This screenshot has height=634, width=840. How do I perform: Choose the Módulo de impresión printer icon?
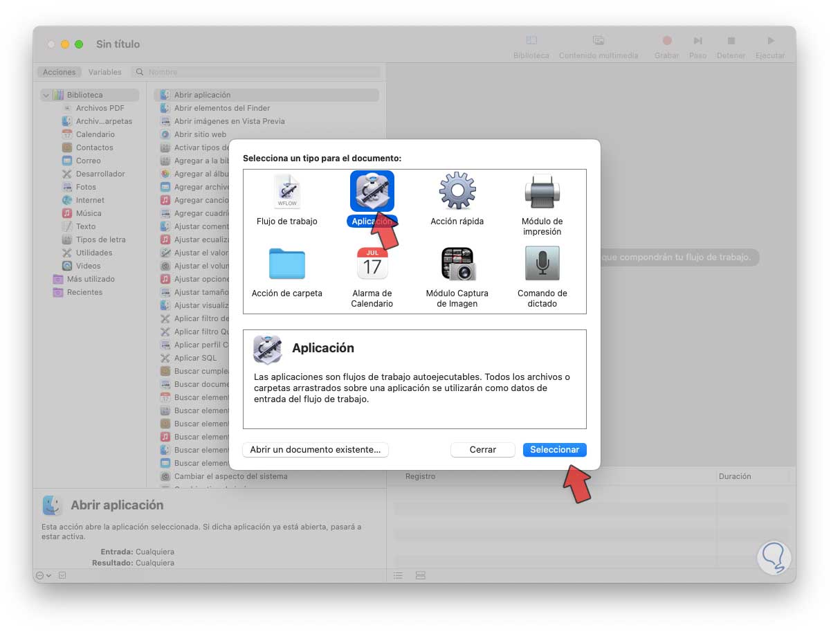(x=542, y=191)
